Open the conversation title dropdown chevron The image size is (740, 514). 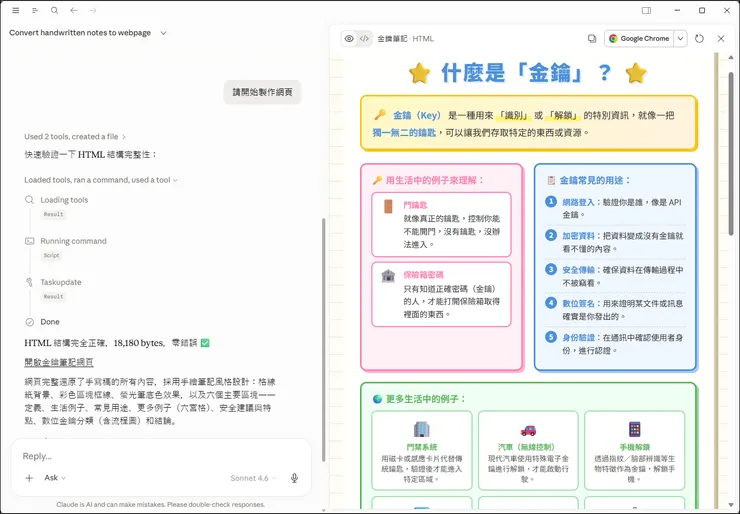coord(163,33)
